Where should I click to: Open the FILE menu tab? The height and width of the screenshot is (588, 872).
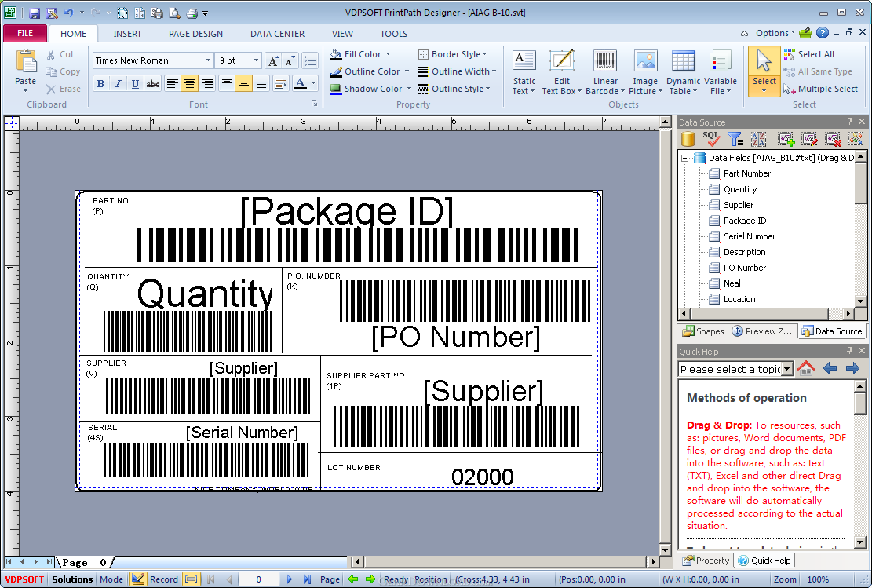pos(25,33)
